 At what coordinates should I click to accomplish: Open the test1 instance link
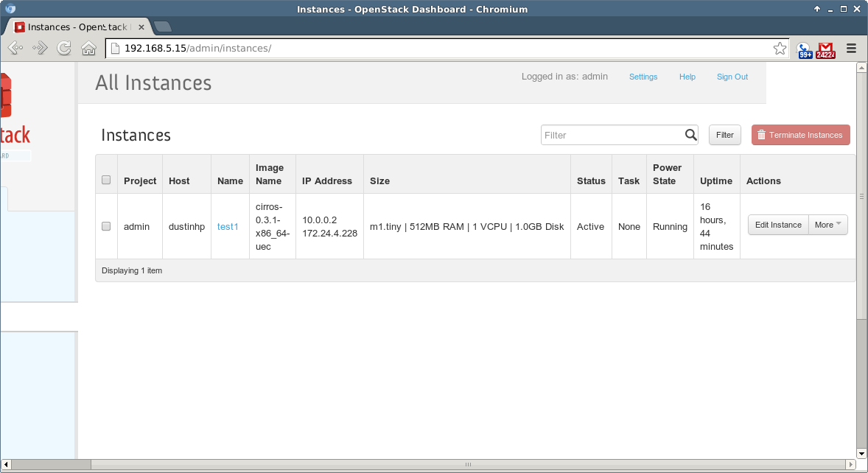click(x=228, y=226)
